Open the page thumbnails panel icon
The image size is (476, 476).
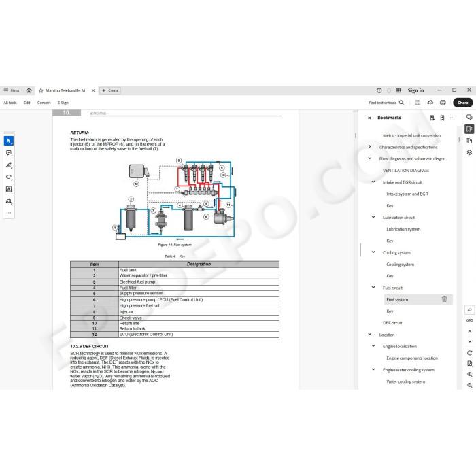pyautogui.click(x=469, y=141)
